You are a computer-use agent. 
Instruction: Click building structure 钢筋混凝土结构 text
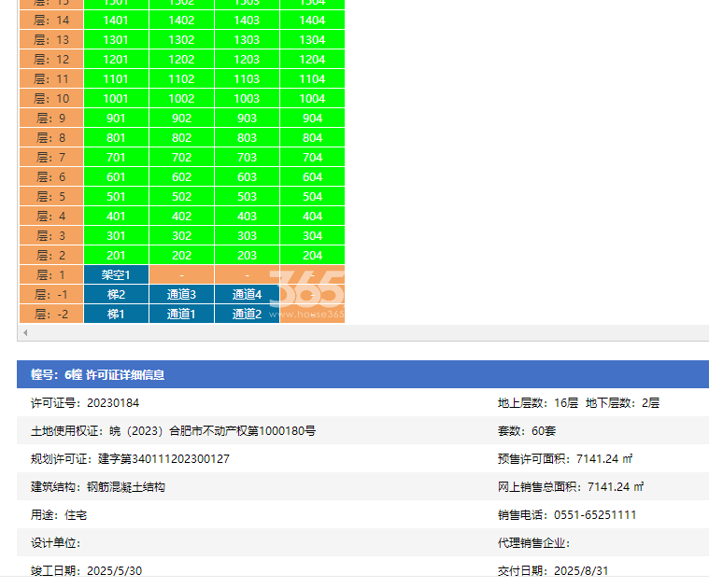pos(126,487)
